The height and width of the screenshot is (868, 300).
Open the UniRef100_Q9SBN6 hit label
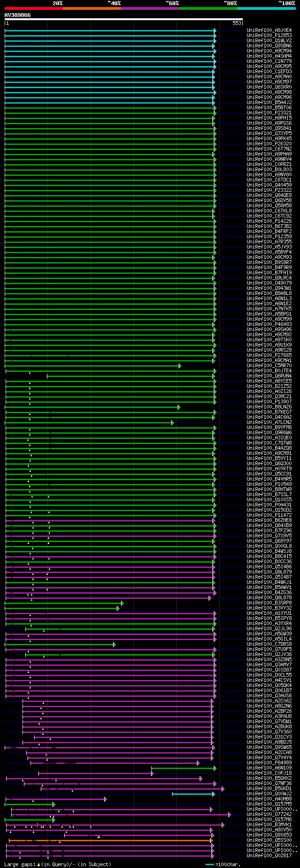click(269, 46)
